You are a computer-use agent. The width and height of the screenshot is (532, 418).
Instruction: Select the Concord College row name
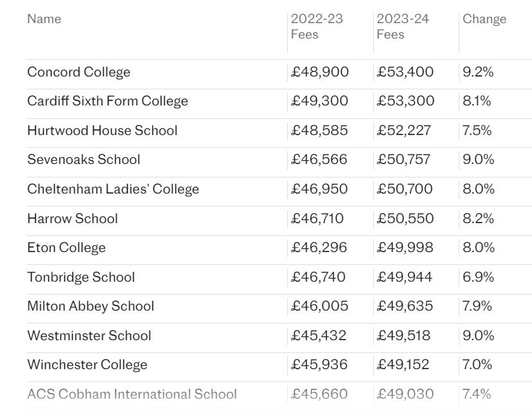click(x=79, y=72)
